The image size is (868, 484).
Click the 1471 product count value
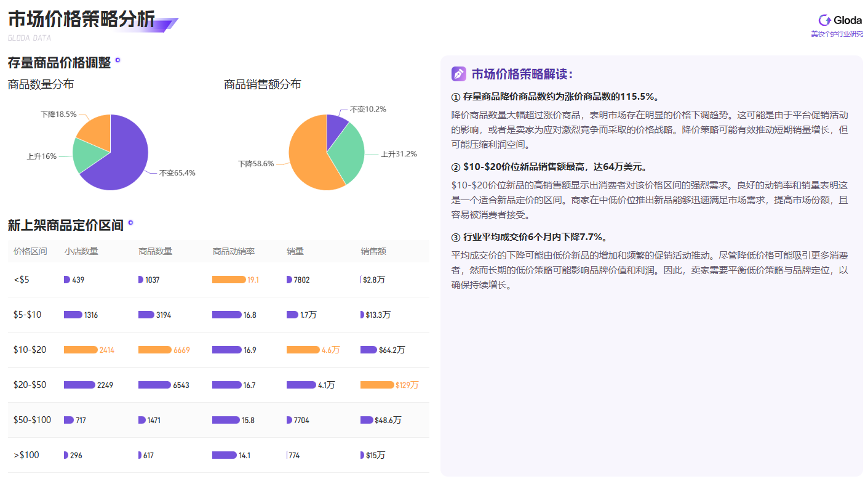154,420
